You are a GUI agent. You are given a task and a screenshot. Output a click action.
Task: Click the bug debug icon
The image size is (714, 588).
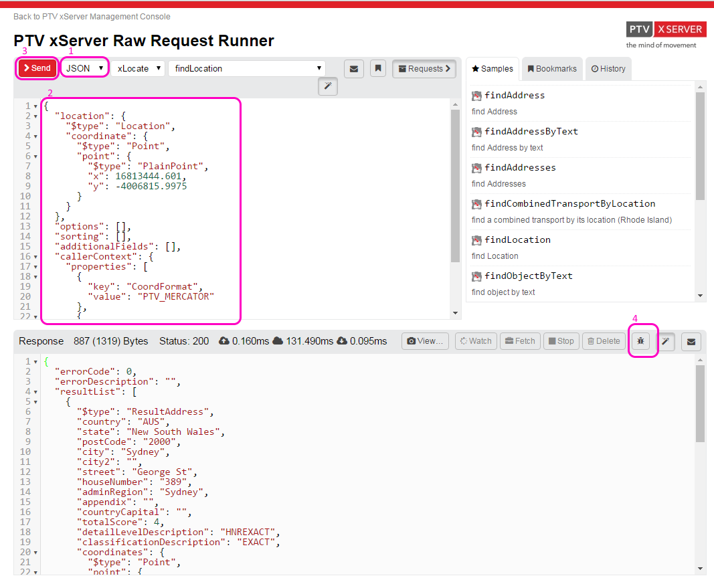point(641,341)
